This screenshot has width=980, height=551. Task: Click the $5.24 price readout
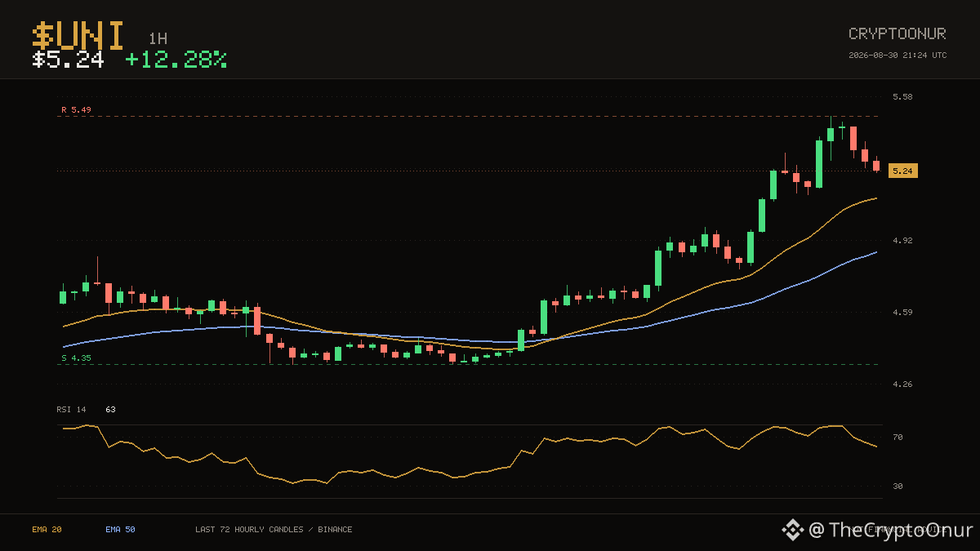(68, 60)
